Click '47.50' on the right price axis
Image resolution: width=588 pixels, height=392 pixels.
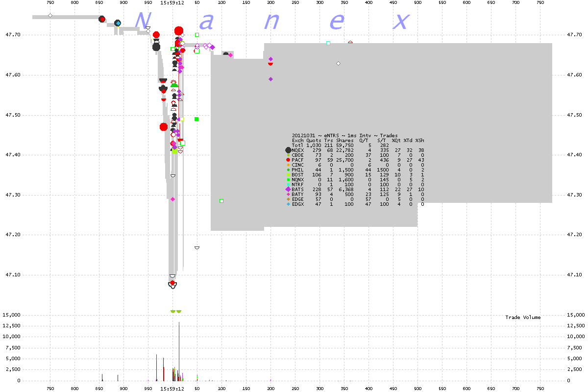574,115
